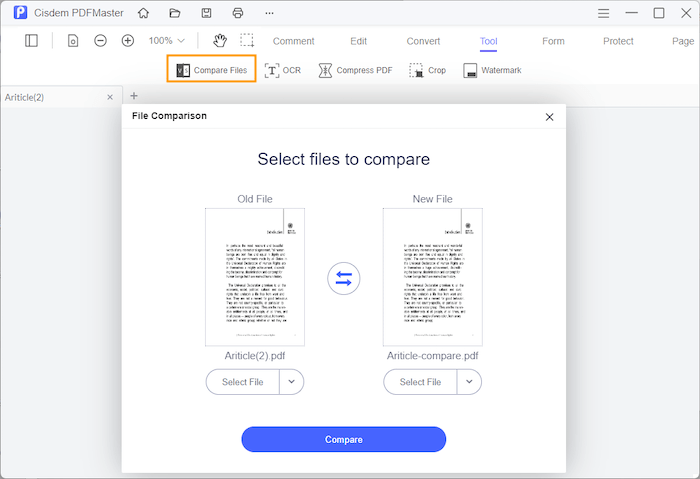Expand dropdown arrow under Ariticle-compare.pdf
The image size is (700, 479).
(x=469, y=382)
